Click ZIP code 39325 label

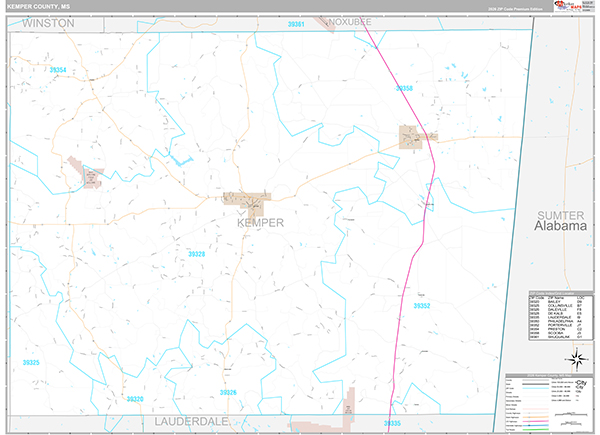31,362
